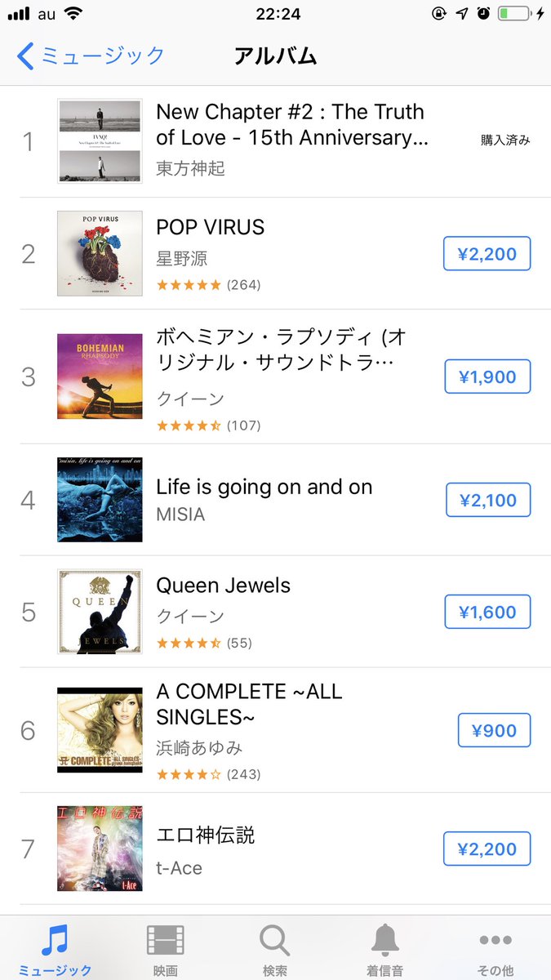The image size is (551, 980).
Task: Open the More (その他) tab
Action: pyautogui.click(x=495, y=947)
